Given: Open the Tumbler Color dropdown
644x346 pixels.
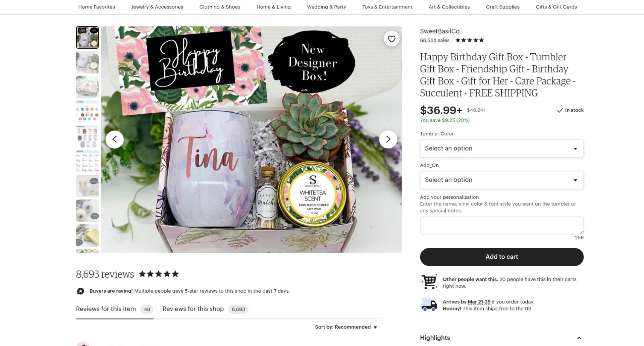Looking at the screenshot, I should point(502,149).
